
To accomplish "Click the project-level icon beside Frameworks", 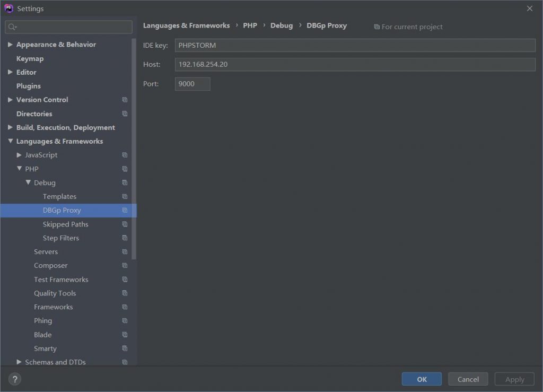I will (125, 307).
